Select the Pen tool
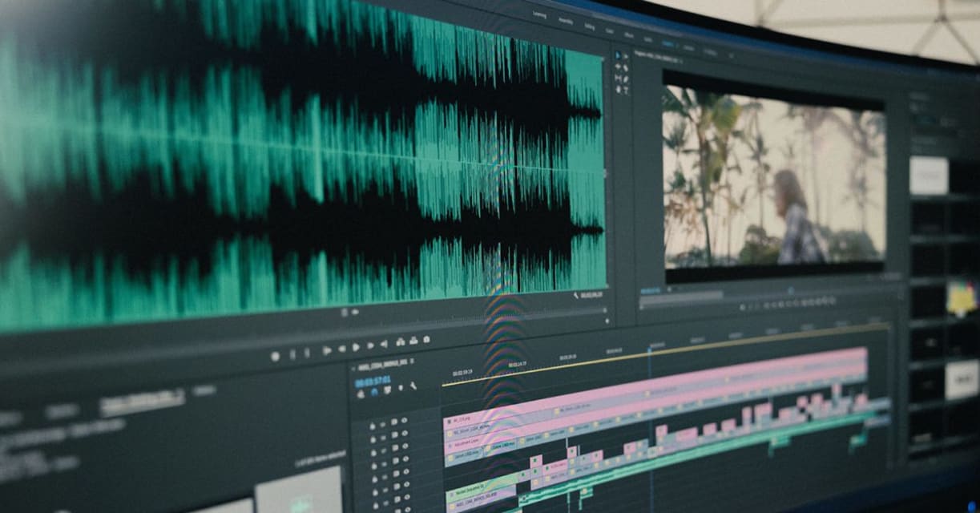Screen dimensions: 980x513 pyautogui.click(x=626, y=79)
